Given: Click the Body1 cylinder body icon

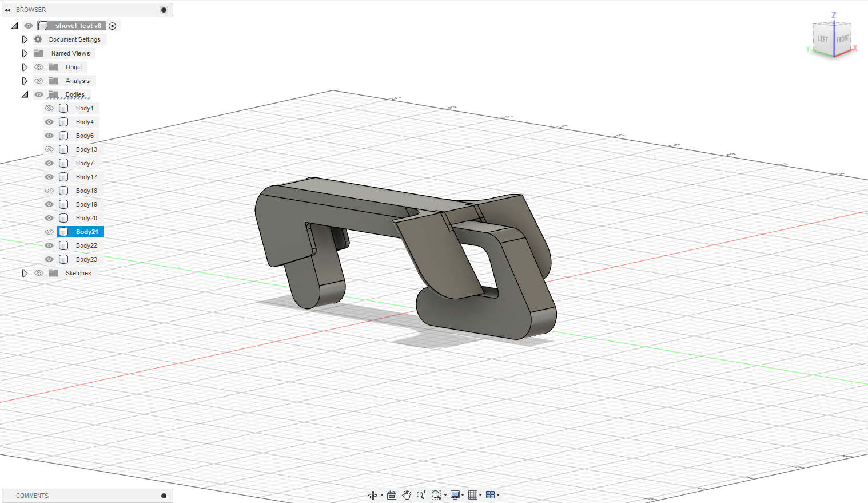Looking at the screenshot, I should coord(63,108).
